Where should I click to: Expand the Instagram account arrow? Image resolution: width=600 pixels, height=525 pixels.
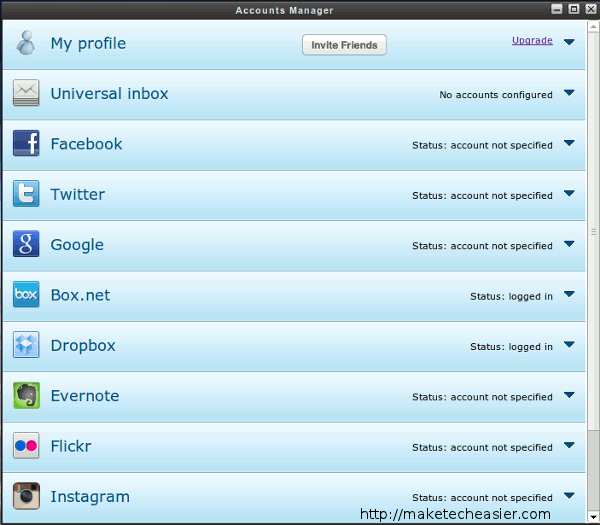click(x=569, y=496)
